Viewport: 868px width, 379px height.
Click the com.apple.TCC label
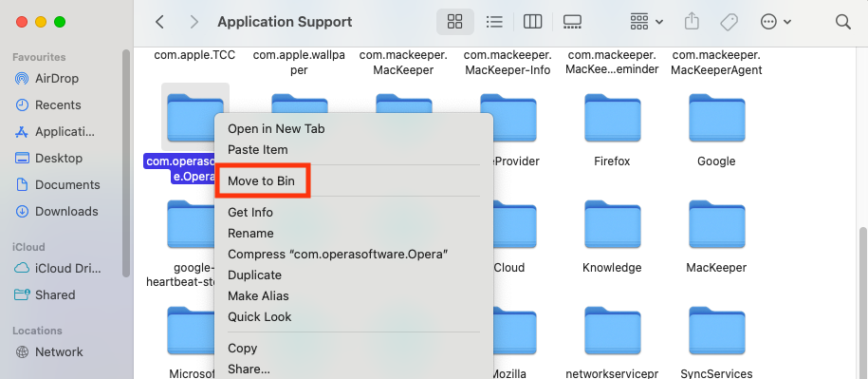pyautogui.click(x=194, y=55)
